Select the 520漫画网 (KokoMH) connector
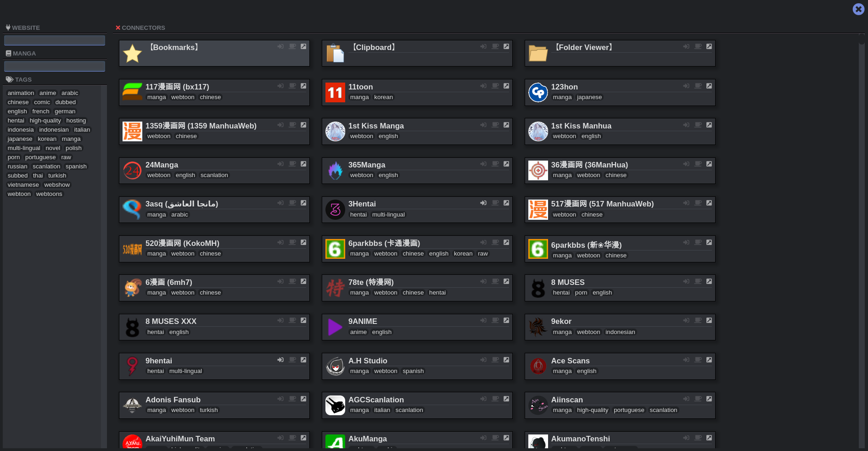This screenshot has height=451, width=868. [214, 249]
